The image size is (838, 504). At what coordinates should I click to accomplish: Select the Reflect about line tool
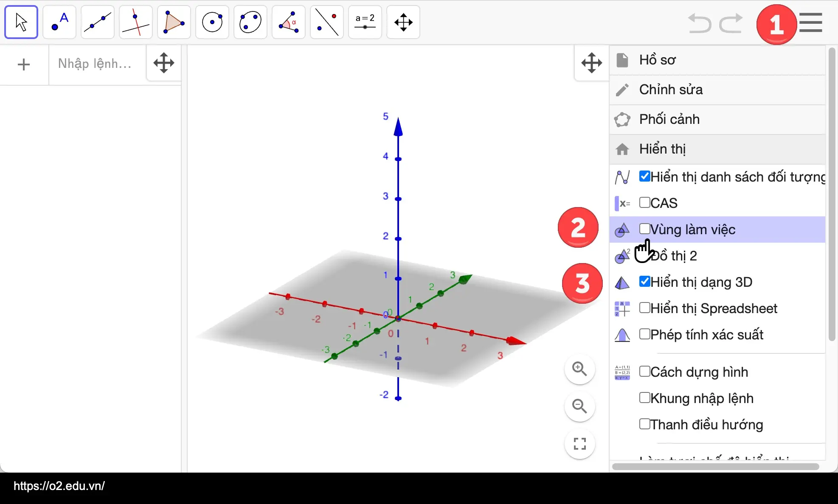pyautogui.click(x=327, y=22)
